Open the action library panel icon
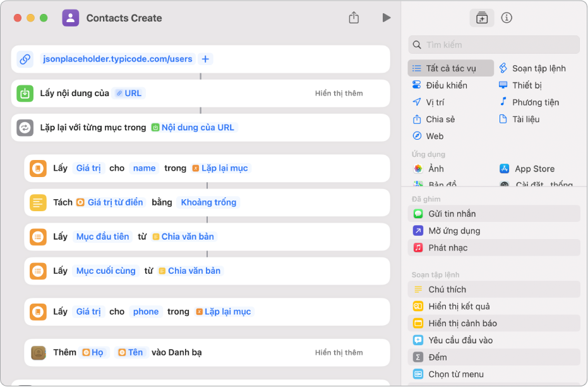This screenshot has width=588, height=387. coord(482,18)
